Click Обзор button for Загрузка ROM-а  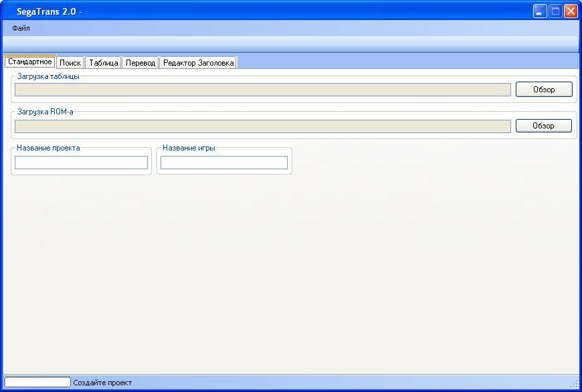[x=543, y=126]
